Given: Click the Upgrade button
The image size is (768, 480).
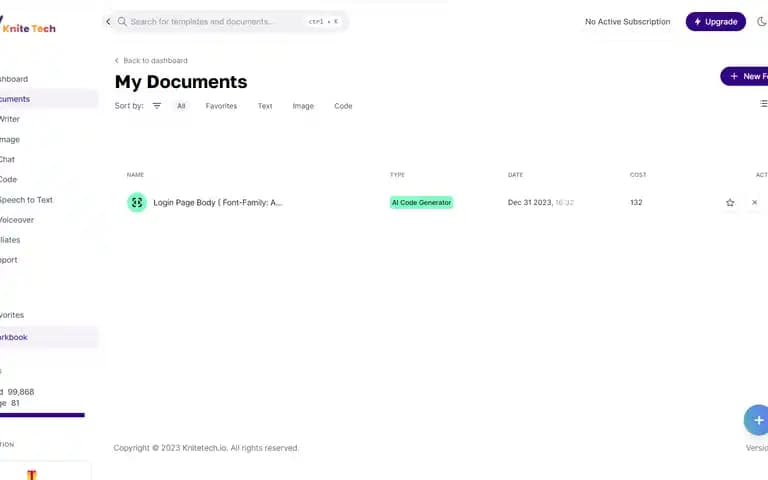Looking at the screenshot, I should 716,22.
